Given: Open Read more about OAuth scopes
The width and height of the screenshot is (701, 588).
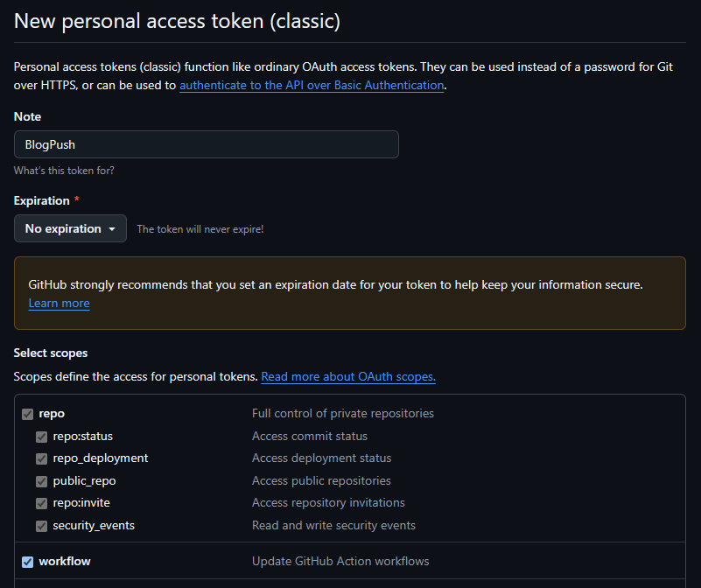Looking at the screenshot, I should [x=348, y=376].
